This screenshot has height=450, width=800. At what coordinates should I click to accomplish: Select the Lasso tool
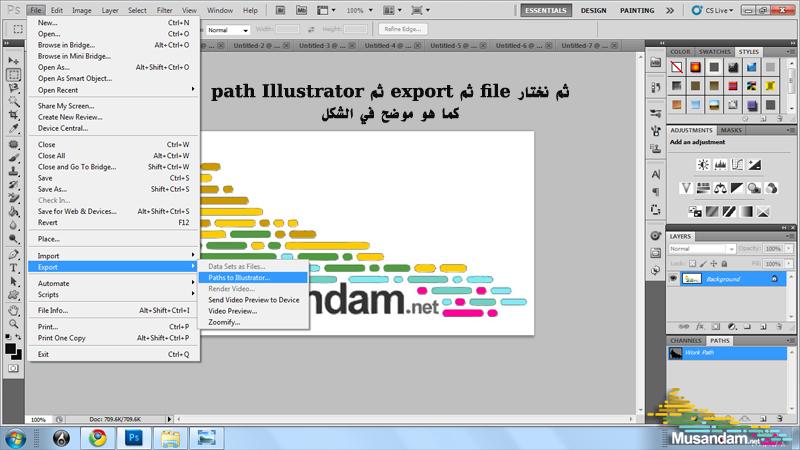[x=13, y=88]
